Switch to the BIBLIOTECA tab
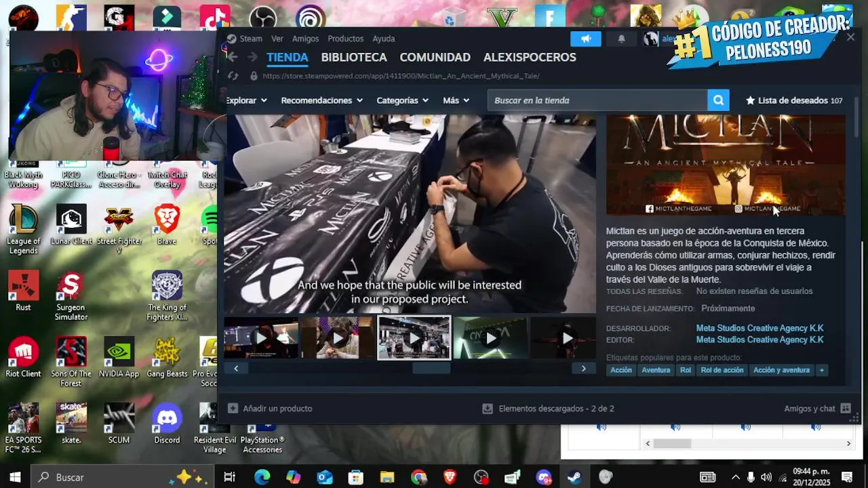Screen dimensions: 868x488 [x=354, y=58]
